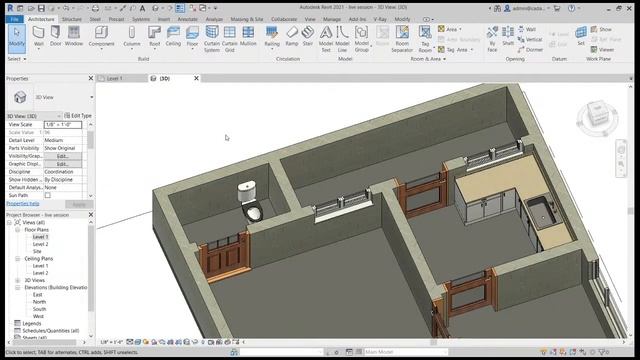Close the (3D) view tab
This screenshot has width=640, height=360.
(x=196, y=78)
